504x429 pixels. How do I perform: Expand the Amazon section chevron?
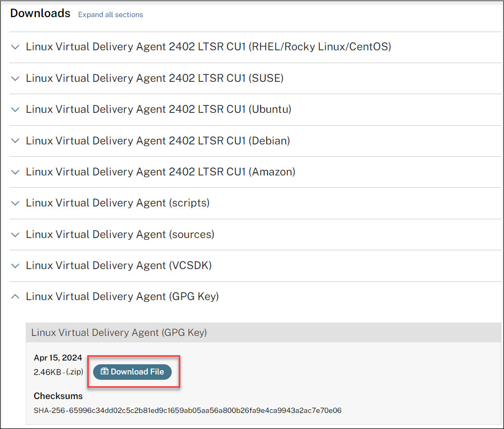click(x=16, y=172)
